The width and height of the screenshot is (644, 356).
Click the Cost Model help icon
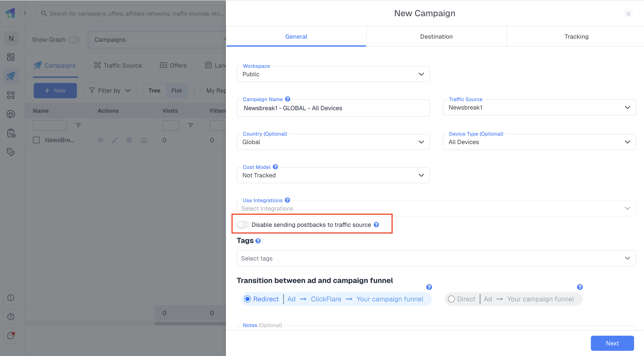275,167
